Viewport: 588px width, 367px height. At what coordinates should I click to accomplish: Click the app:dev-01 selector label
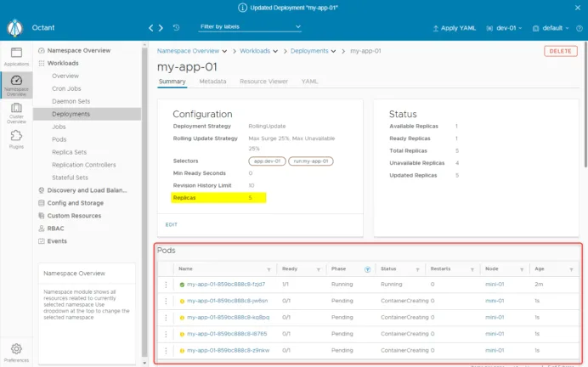pyautogui.click(x=267, y=161)
